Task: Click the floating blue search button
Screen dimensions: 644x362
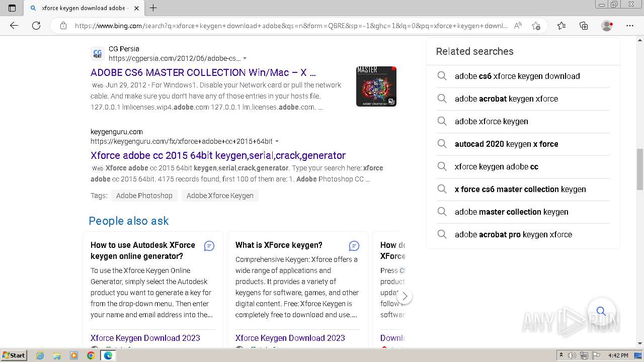Action: (601, 311)
